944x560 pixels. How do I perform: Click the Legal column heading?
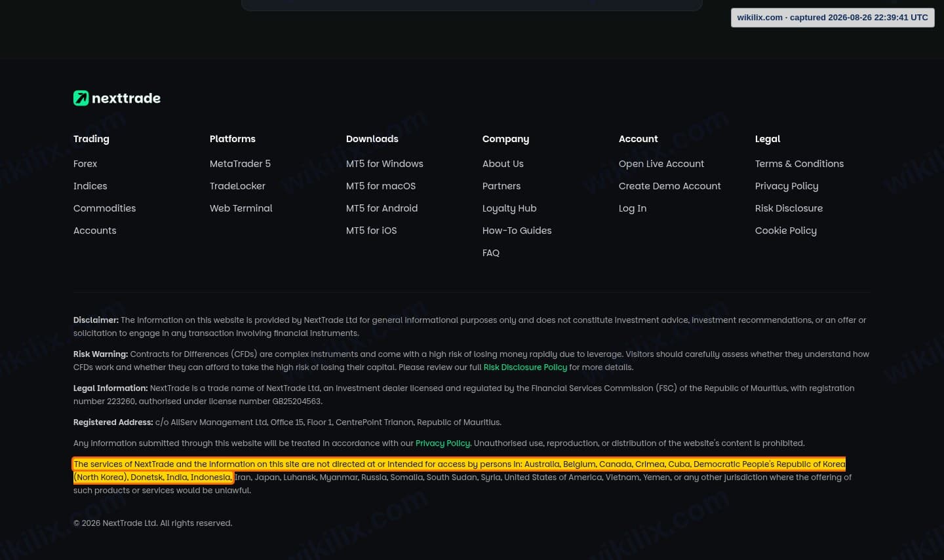click(x=768, y=139)
